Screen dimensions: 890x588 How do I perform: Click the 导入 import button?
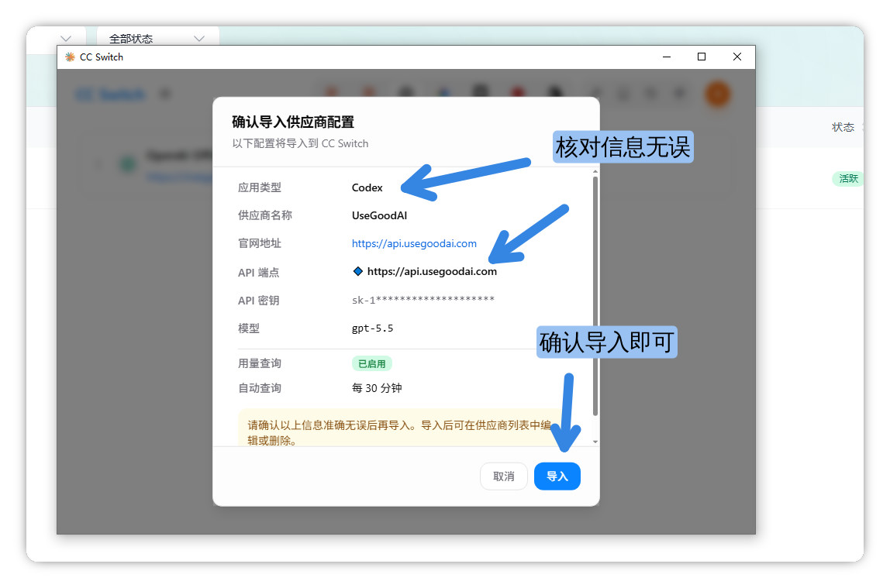tap(557, 476)
